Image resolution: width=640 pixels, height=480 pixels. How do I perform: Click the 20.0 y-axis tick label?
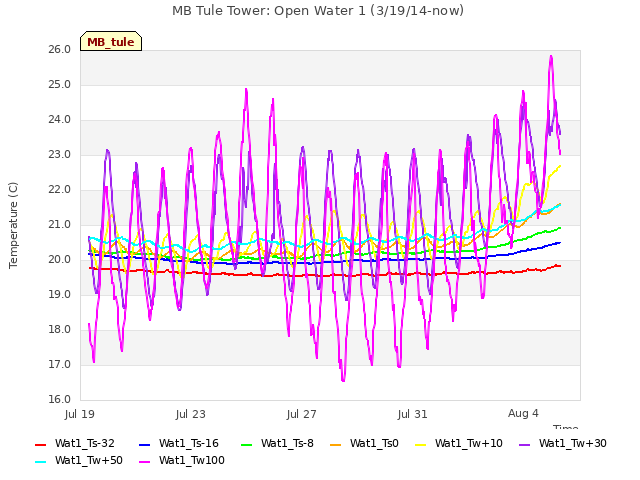[60, 260]
